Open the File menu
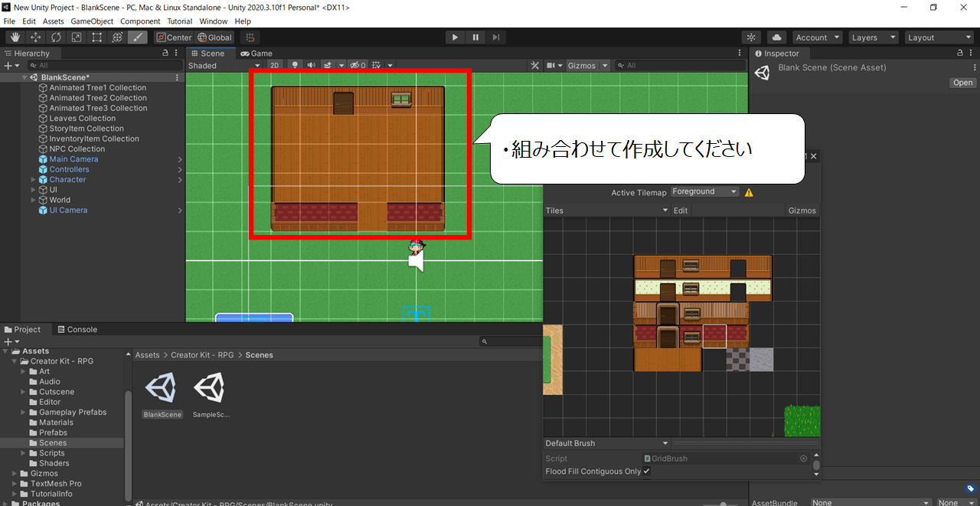Image resolution: width=980 pixels, height=506 pixels. [9, 21]
